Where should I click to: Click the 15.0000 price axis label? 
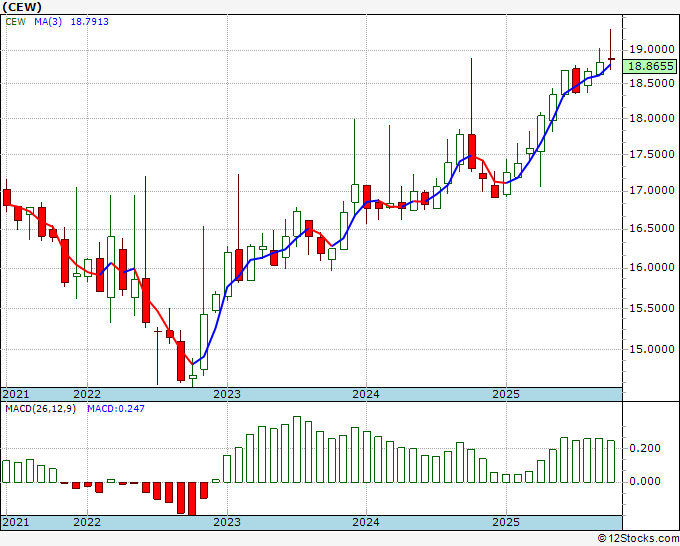651,349
